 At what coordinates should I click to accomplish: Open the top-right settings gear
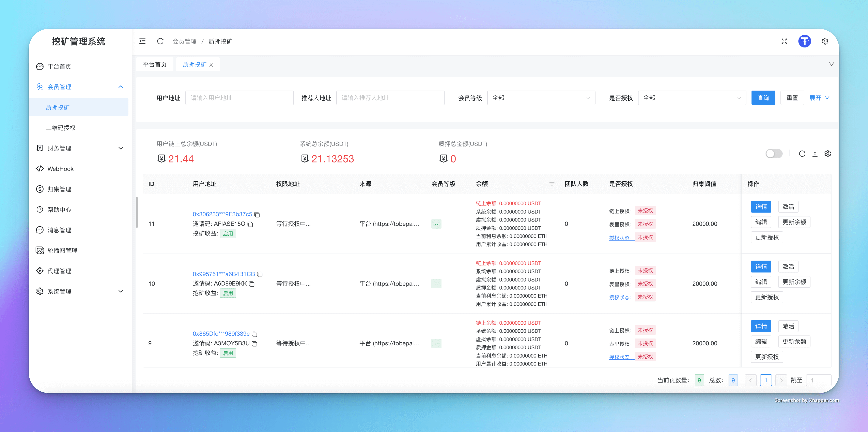[x=825, y=41]
